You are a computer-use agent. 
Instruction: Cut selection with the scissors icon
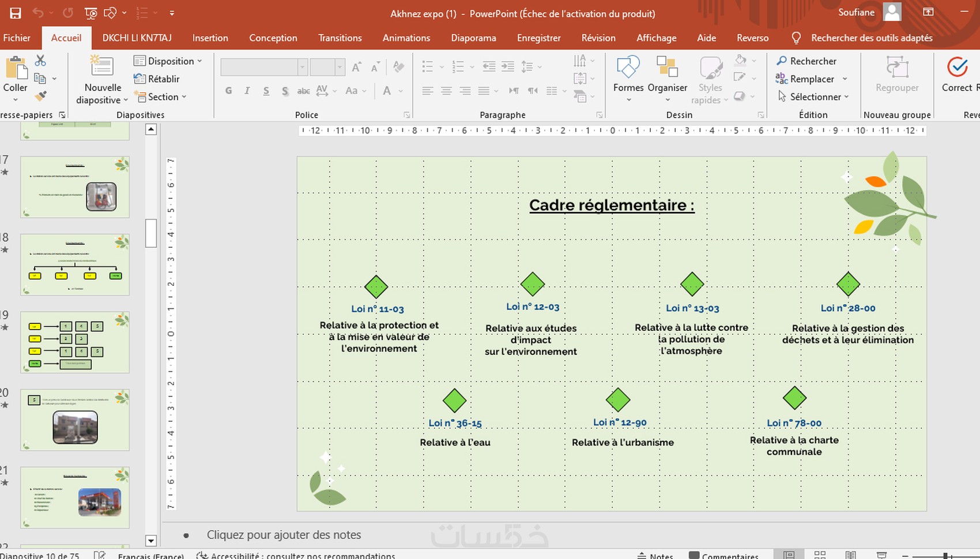(40, 61)
